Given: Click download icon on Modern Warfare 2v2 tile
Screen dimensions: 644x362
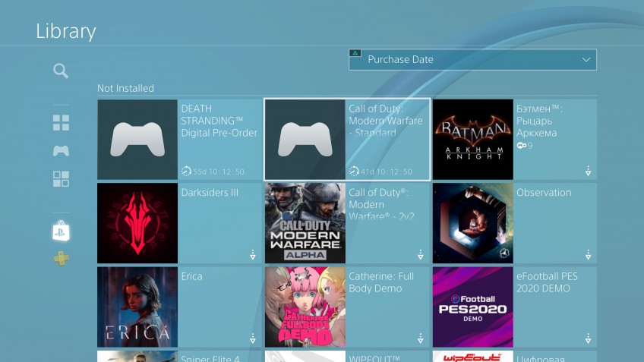Looking at the screenshot, I should (420, 255).
